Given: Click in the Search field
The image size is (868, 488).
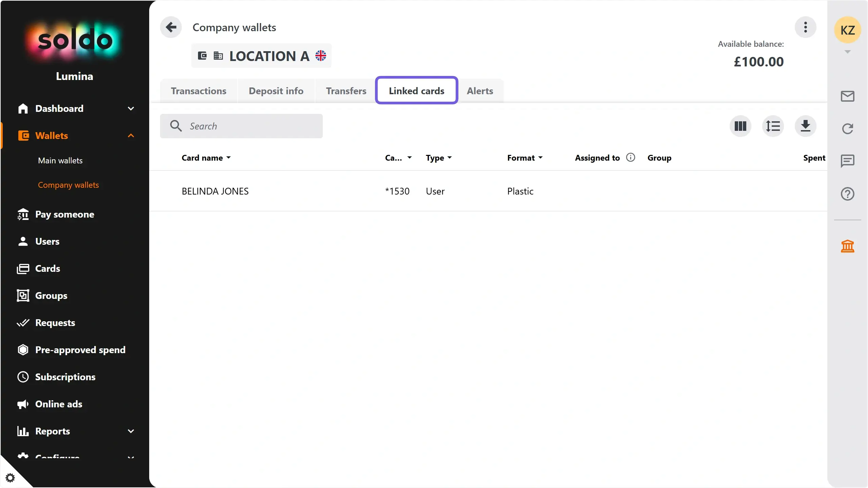Looking at the screenshot, I should pyautogui.click(x=241, y=126).
